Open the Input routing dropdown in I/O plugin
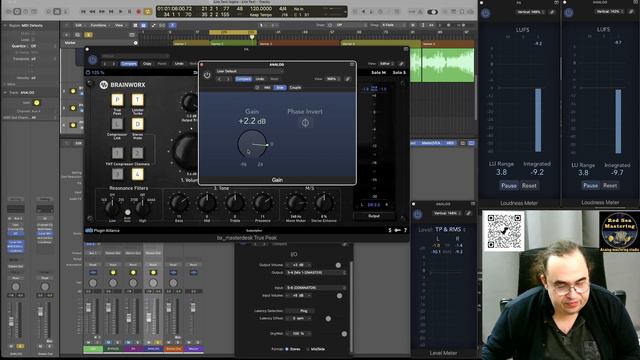This screenshot has height=360, width=640. pyautogui.click(x=316, y=287)
